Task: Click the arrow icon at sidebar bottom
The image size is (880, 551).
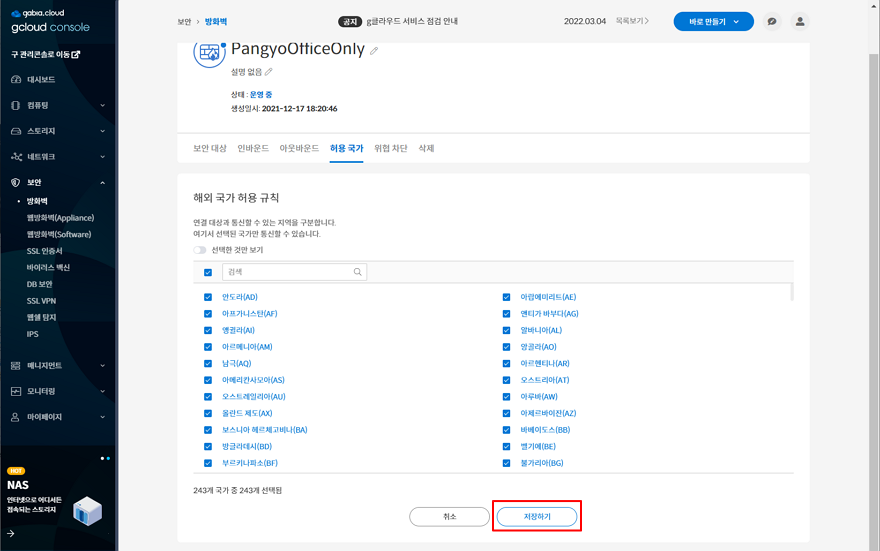Action: click(11, 534)
